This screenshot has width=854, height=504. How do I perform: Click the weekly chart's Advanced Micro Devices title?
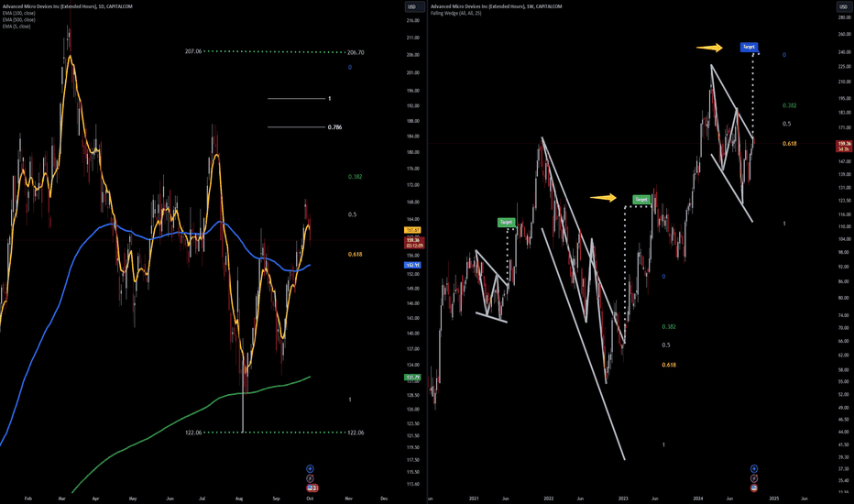coord(496,6)
